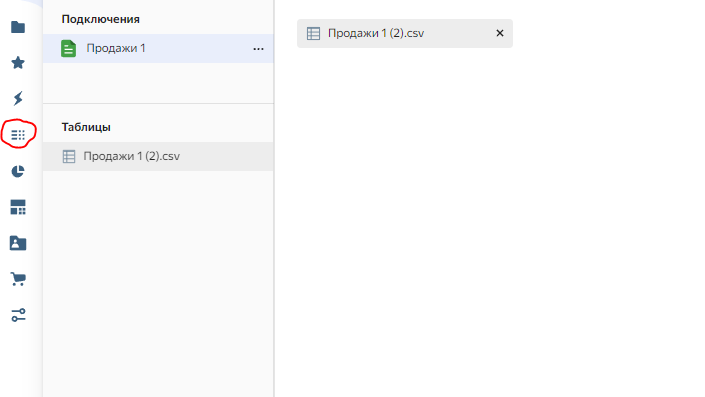Open the person folder icon in sidebar
705x397 pixels.
click(18, 243)
